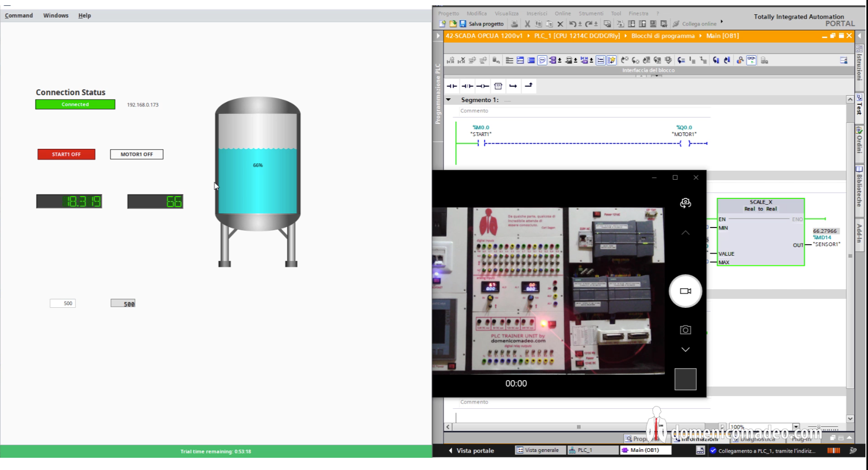Open the zoom 100% dropdown
868x470 pixels.
click(796, 426)
